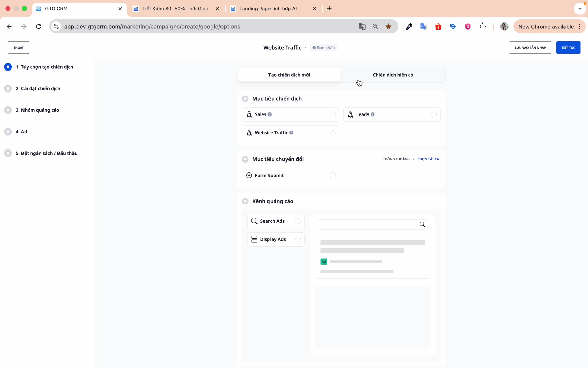
Task: Click the page zoom magnifier in address bar
Action: (x=375, y=26)
